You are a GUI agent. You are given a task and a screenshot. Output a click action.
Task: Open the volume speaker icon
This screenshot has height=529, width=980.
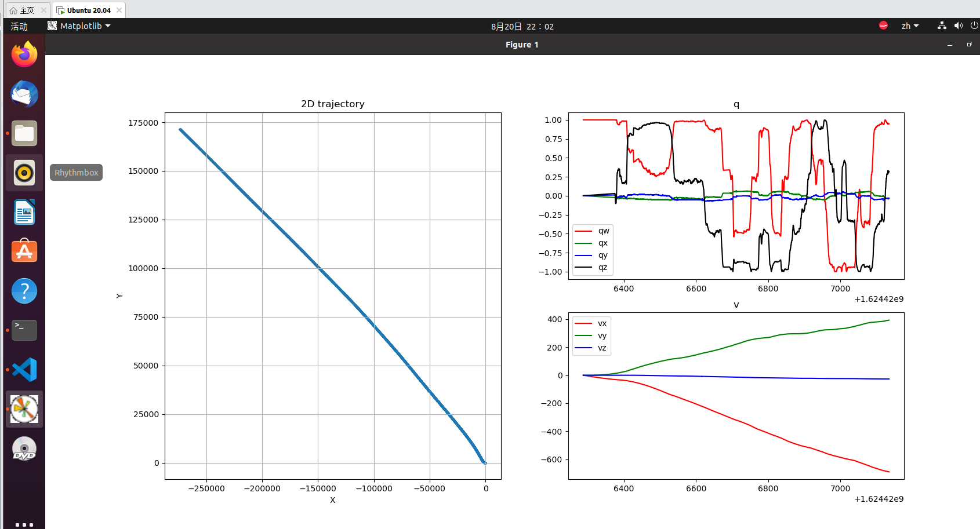(958, 26)
